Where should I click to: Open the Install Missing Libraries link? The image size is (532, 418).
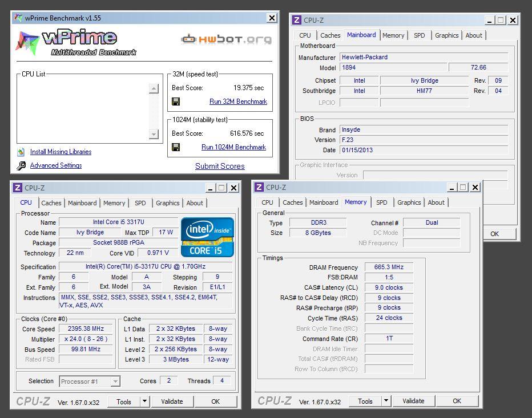click(x=61, y=152)
